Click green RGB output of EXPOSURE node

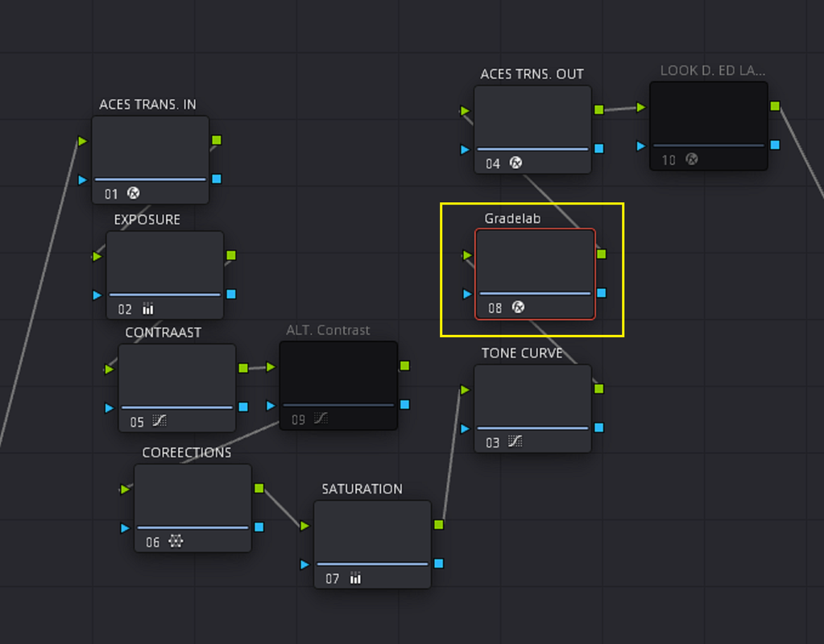(x=231, y=255)
